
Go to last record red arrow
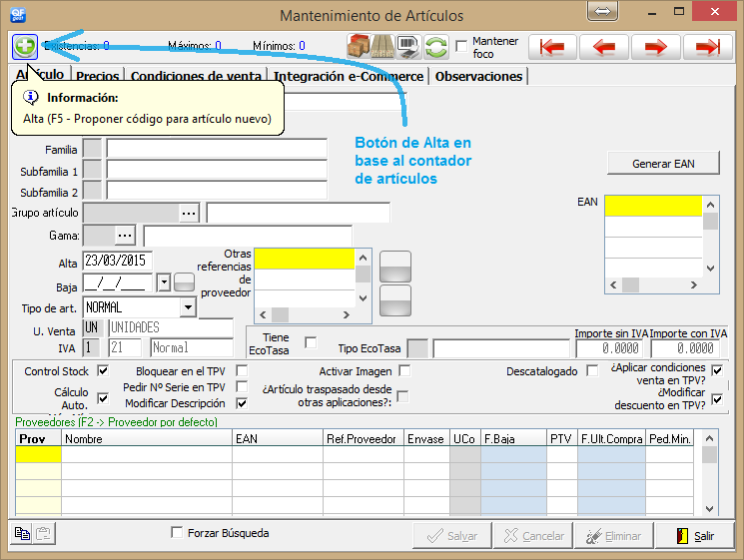(x=707, y=47)
